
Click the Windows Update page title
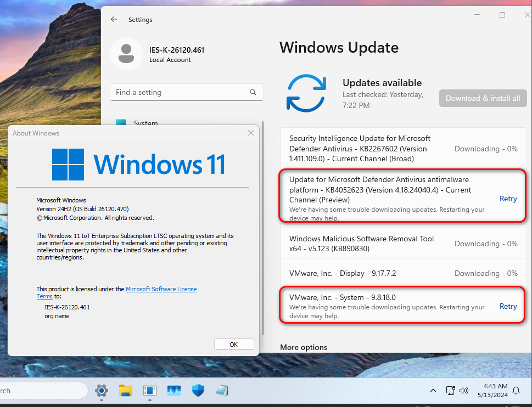tap(339, 47)
